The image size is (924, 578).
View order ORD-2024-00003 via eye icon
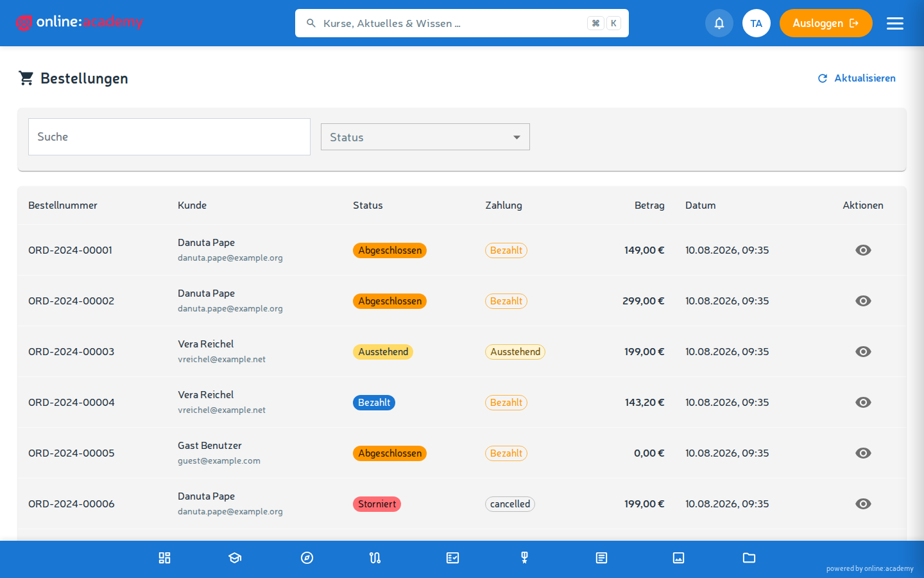tap(863, 351)
